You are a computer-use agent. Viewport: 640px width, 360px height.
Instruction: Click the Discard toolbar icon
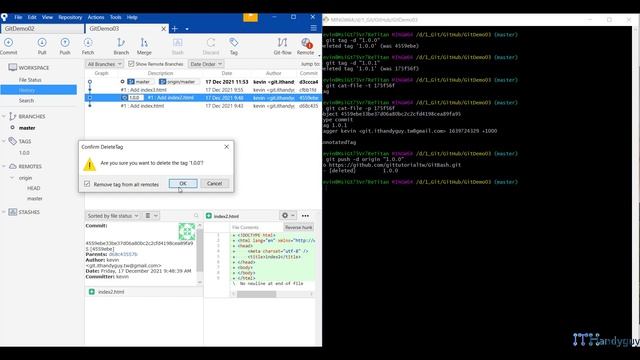pyautogui.click(x=211, y=46)
